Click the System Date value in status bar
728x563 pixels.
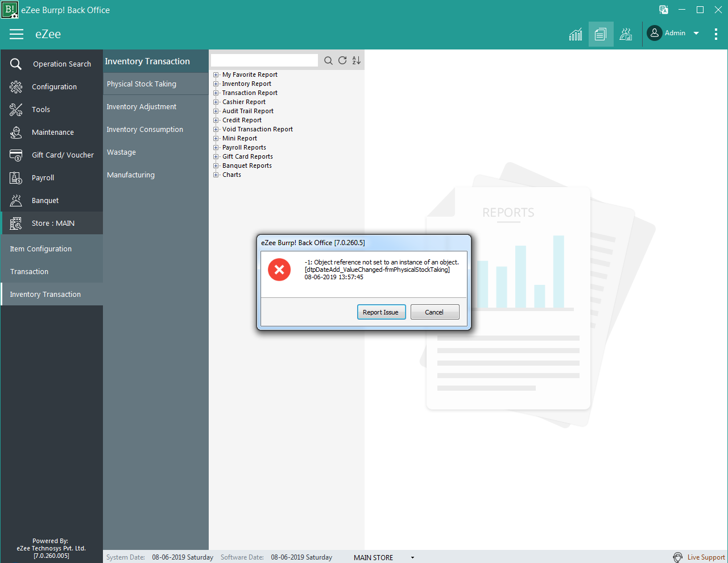tap(183, 557)
